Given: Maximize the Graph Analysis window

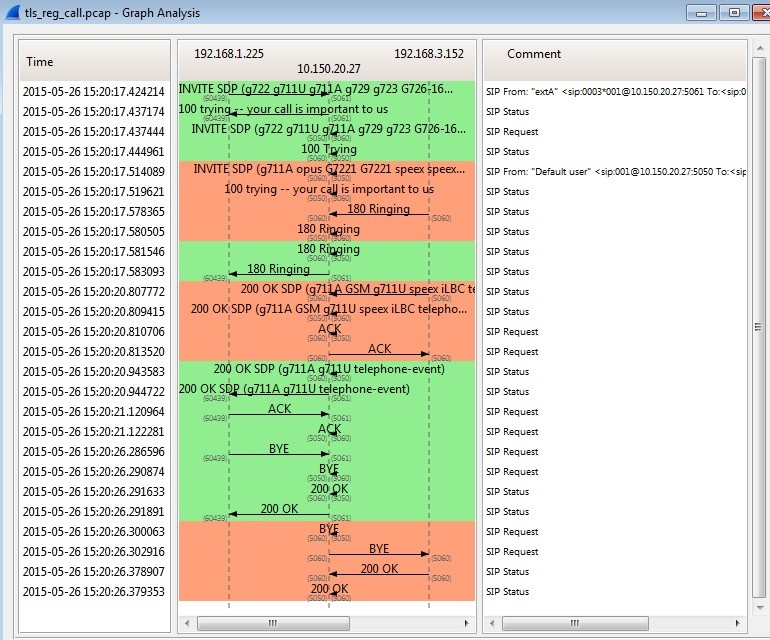Looking at the screenshot, I should tap(734, 13).
